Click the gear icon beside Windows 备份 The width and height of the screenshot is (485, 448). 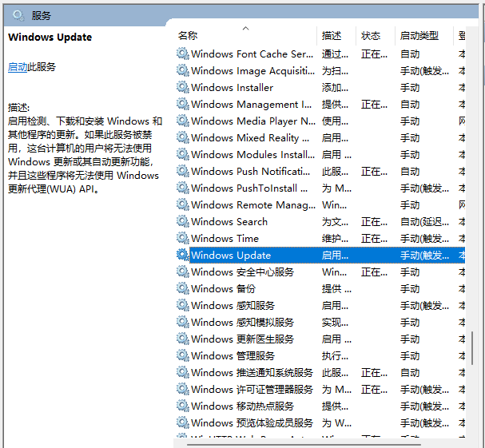(x=182, y=288)
